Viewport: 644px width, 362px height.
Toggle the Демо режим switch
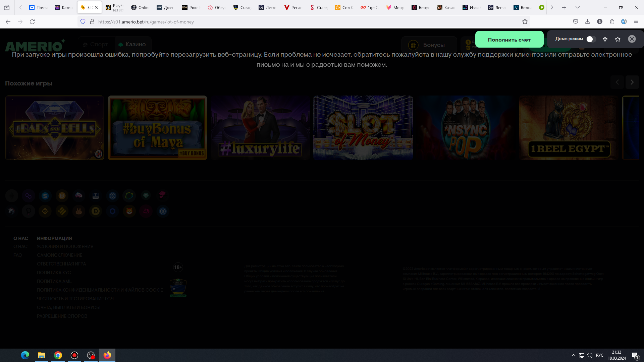pos(591,39)
